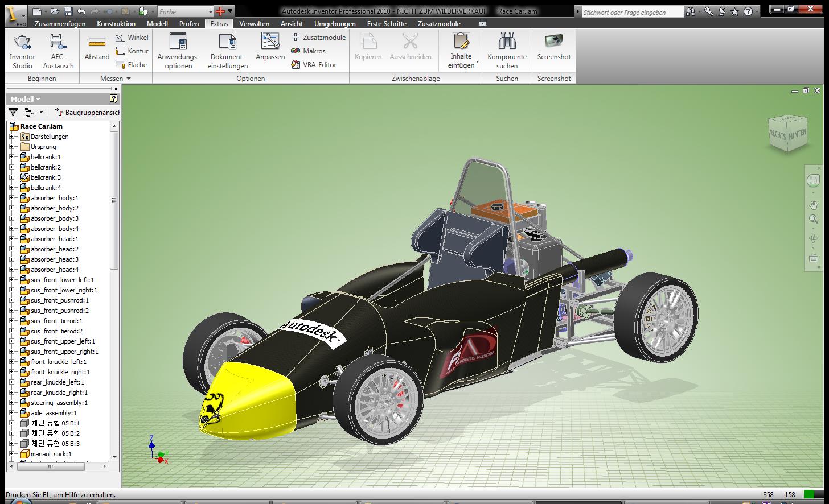Viewport: 829px width, 504px height.
Task: Expand the bellcrank:1 node
Action: pyautogui.click(x=11, y=157)
